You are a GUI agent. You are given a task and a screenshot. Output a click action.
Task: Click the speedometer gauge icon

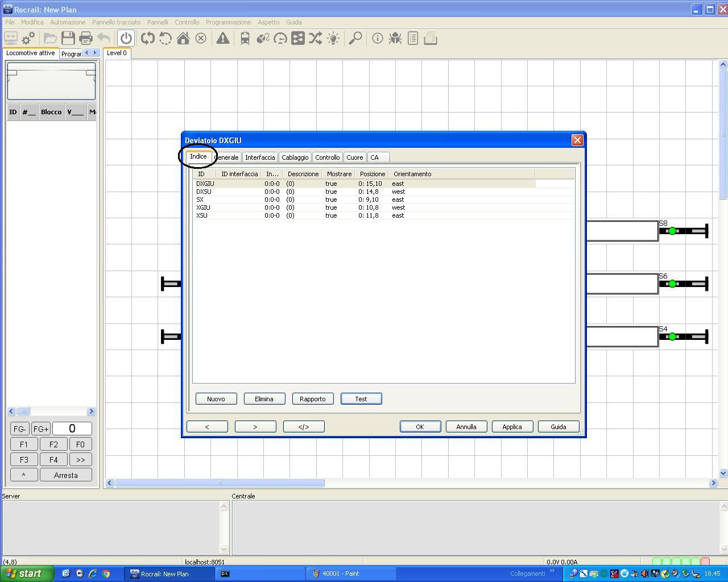(x=280, y=39)
